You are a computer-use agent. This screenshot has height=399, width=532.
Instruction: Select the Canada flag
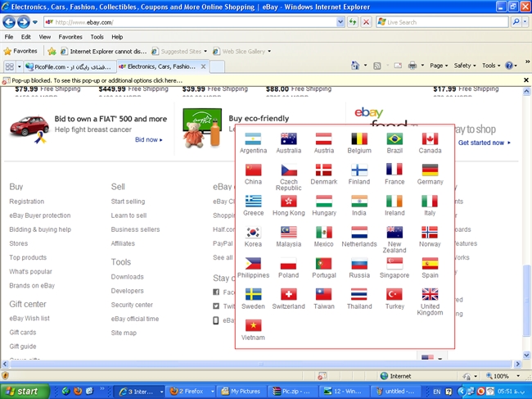430,139
